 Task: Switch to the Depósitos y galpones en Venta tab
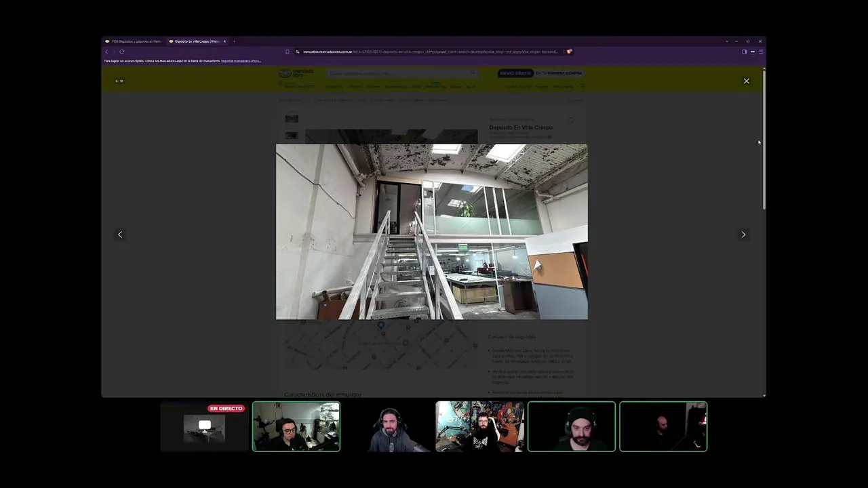click(133, 41)
